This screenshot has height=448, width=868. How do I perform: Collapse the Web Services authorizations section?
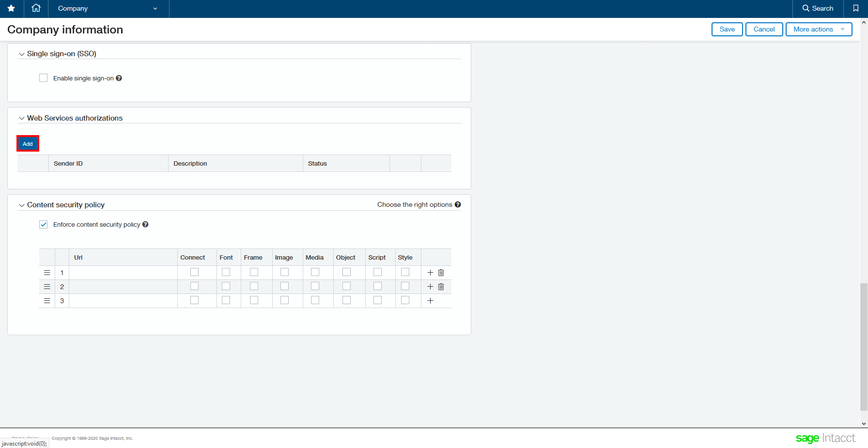(22, 118)
